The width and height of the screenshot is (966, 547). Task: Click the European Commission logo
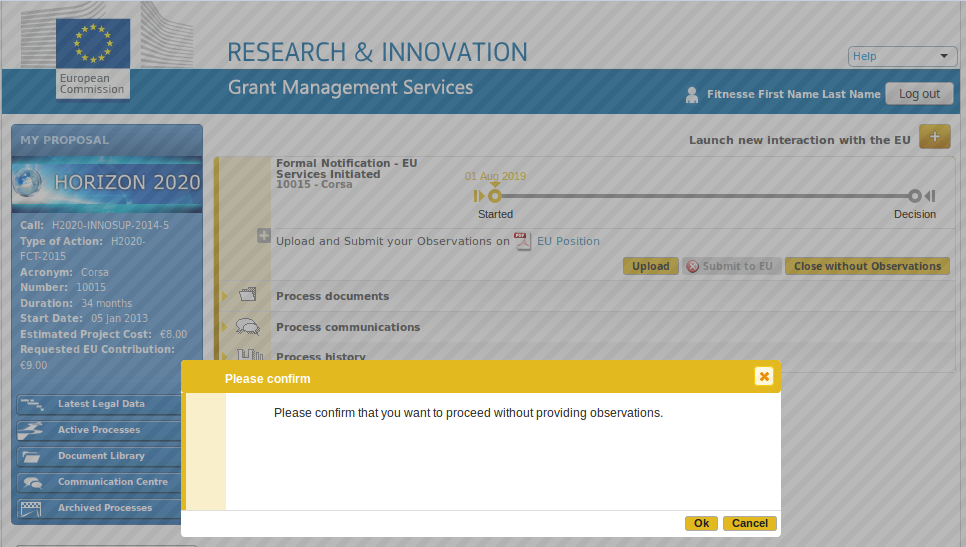tap(93, 59)
